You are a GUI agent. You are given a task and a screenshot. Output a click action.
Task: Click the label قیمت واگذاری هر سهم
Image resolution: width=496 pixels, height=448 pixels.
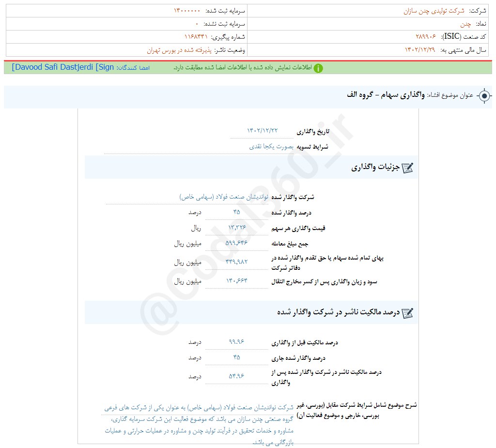point(298,228)
